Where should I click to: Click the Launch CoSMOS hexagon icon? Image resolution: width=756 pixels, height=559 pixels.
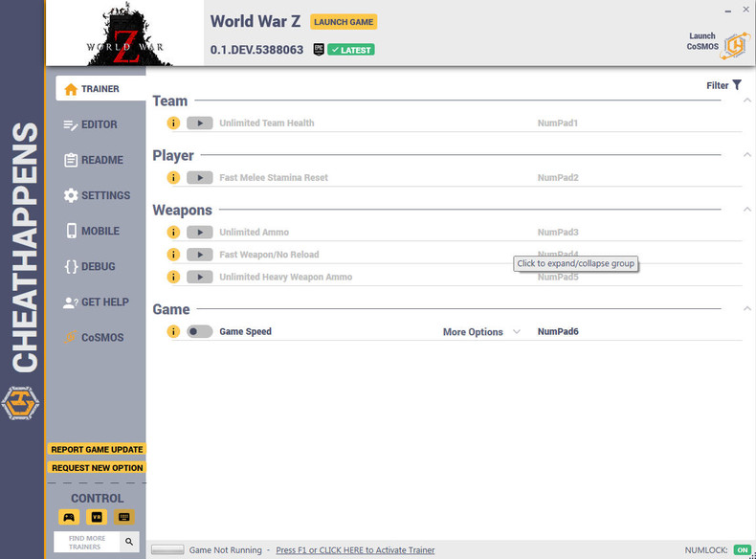tap(735, 46)
